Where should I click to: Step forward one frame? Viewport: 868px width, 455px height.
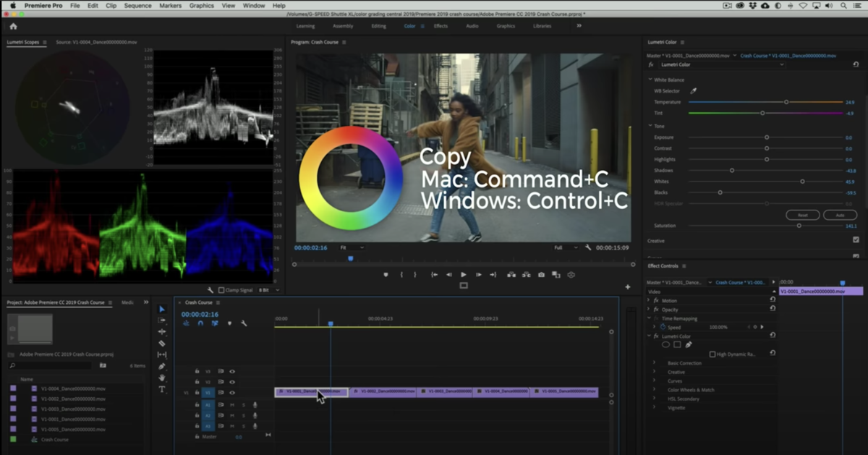pos(478,275)
